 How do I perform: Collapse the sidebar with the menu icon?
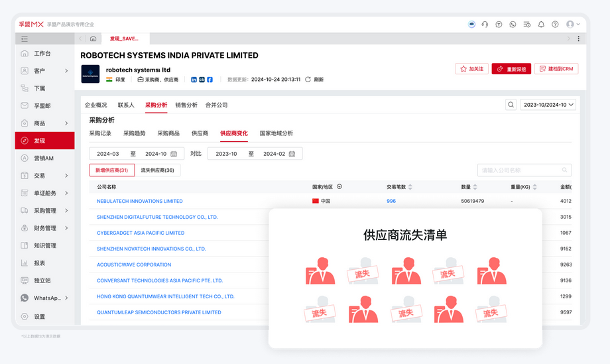(x=25, y=39)
